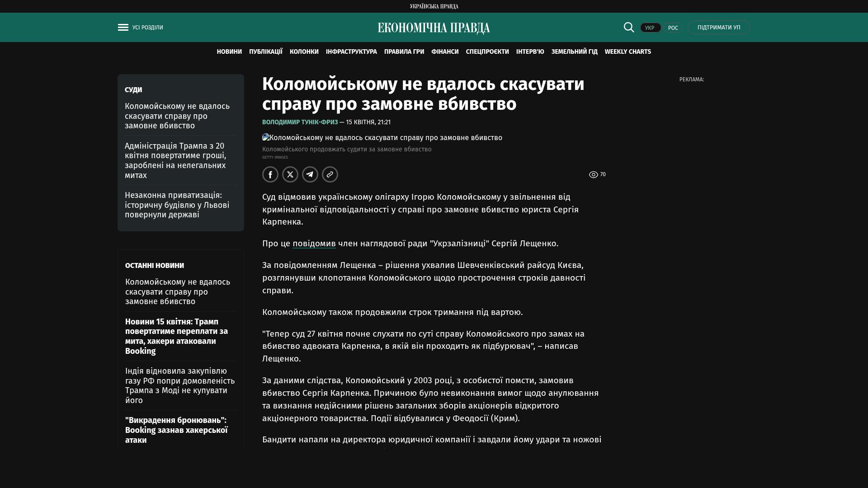Open author Володимир Тунік-Фриз page
The width and height of the screenshot is (868, 488).
(300, 122)
